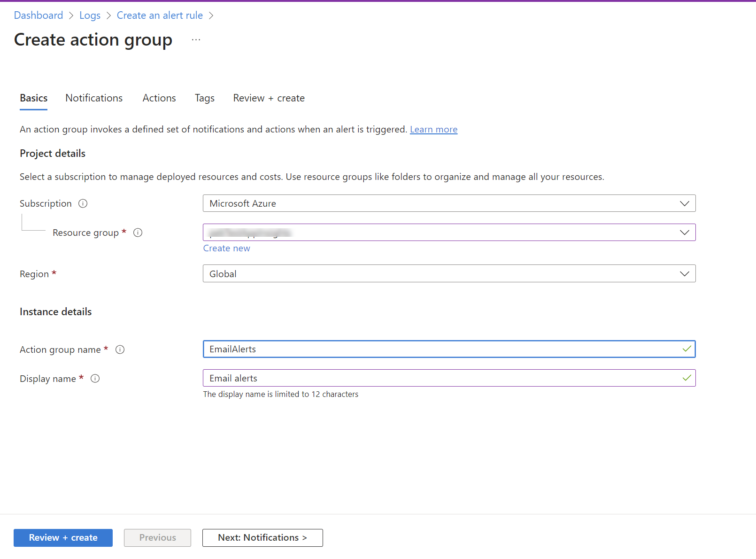Select the Project details heading text
756x559 pixels.
pos(53,154)
